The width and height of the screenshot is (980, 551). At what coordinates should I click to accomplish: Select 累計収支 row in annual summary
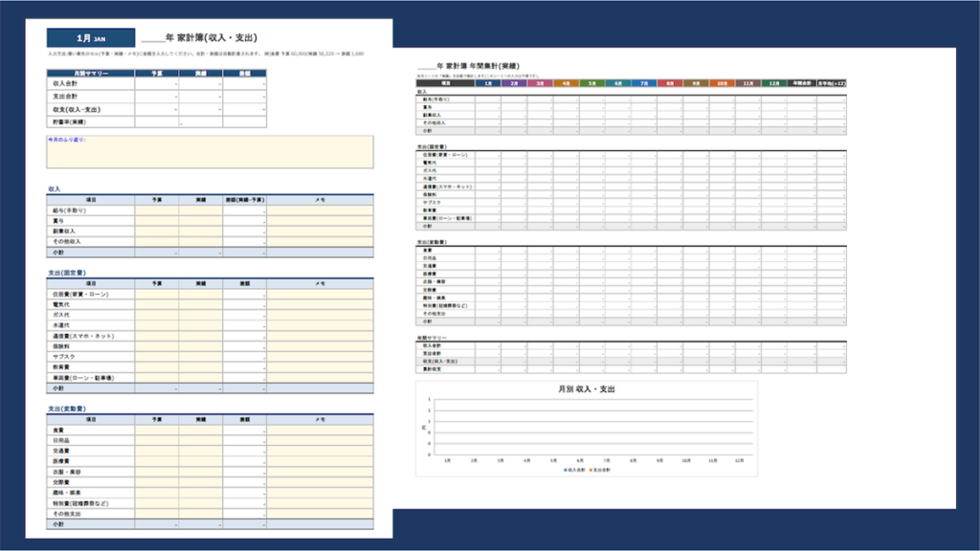(x=632, y=369)
